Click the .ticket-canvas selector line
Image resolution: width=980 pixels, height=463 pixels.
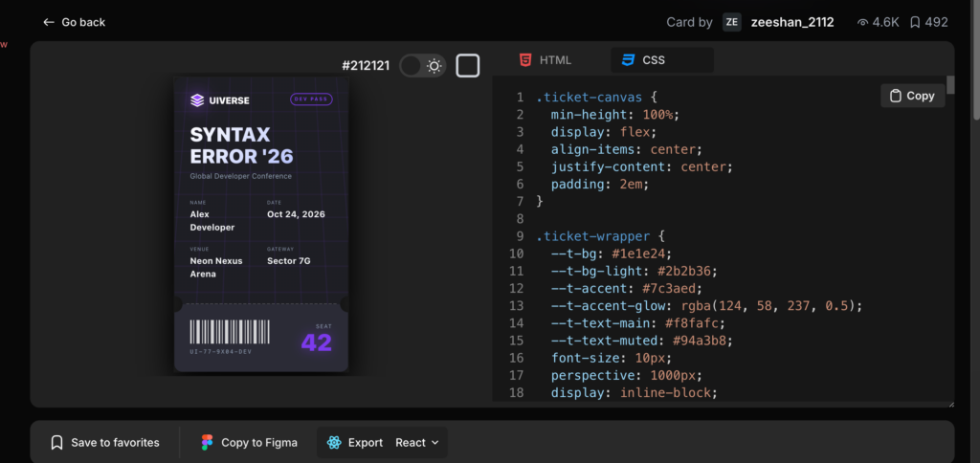[x=596, y=98]
